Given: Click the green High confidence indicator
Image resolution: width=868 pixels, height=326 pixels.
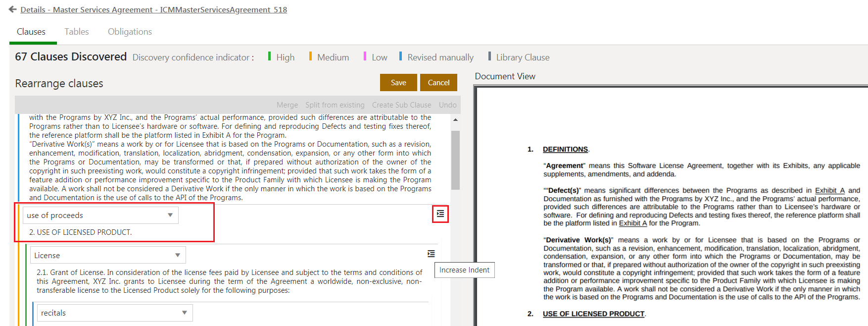Looking at the screenshot, I should (x=281, y=57).
